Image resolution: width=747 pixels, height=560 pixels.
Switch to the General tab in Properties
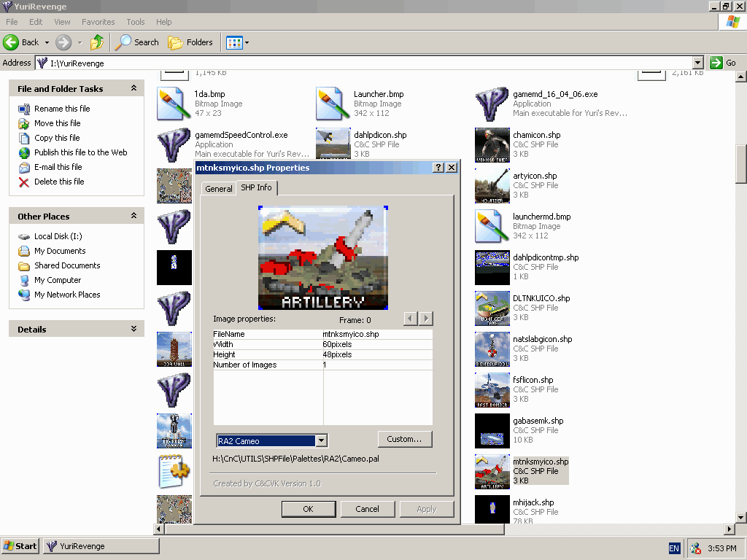point(219,189)
